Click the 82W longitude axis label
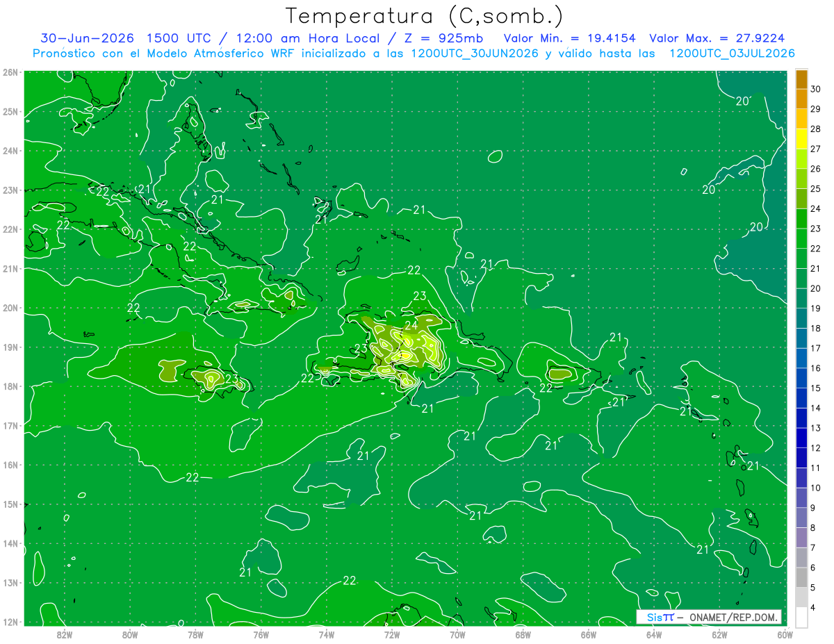This screenshot has width=834, height=644. point(64,634)
